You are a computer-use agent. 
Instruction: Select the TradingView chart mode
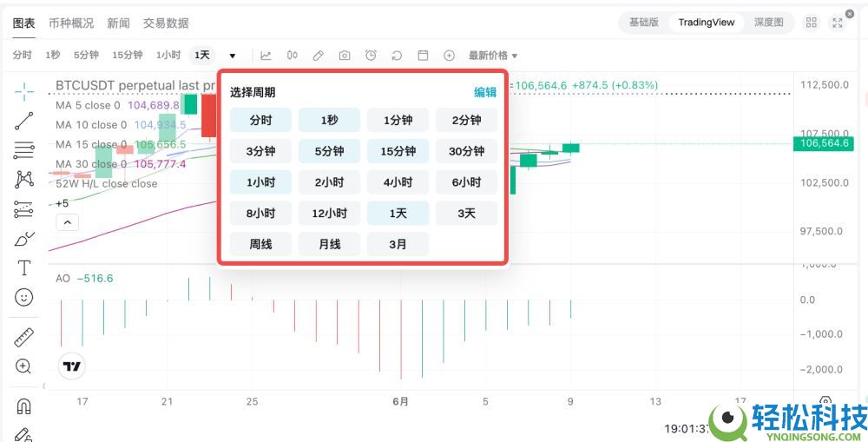pyautogui.click(x=707, y=23)
